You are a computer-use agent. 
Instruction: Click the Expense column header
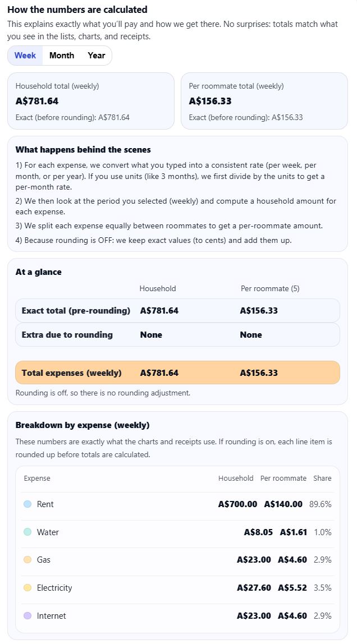36,479
